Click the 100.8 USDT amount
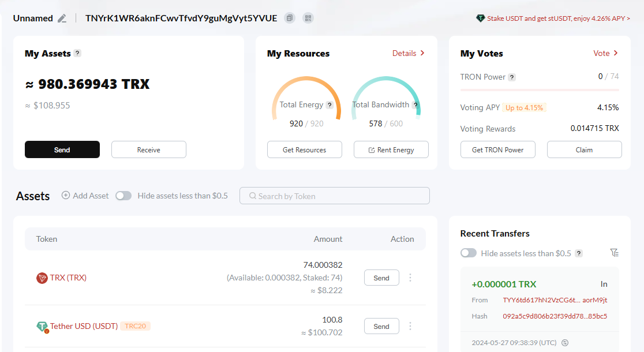The width and height of the screenshot is (644, 352). point(332,320)
